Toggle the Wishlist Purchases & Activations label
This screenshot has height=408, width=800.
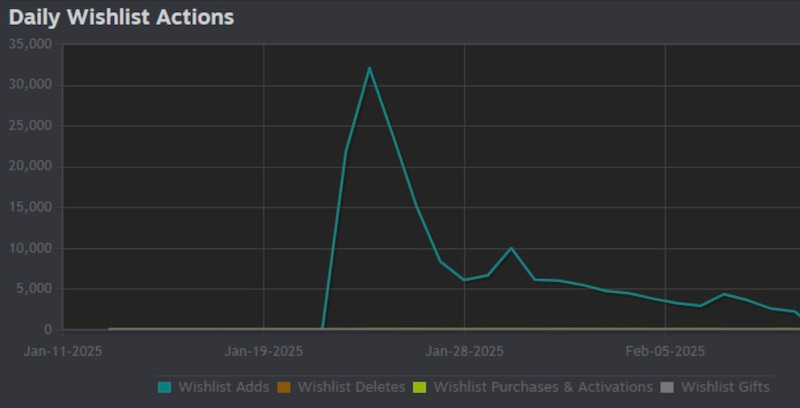543,387
